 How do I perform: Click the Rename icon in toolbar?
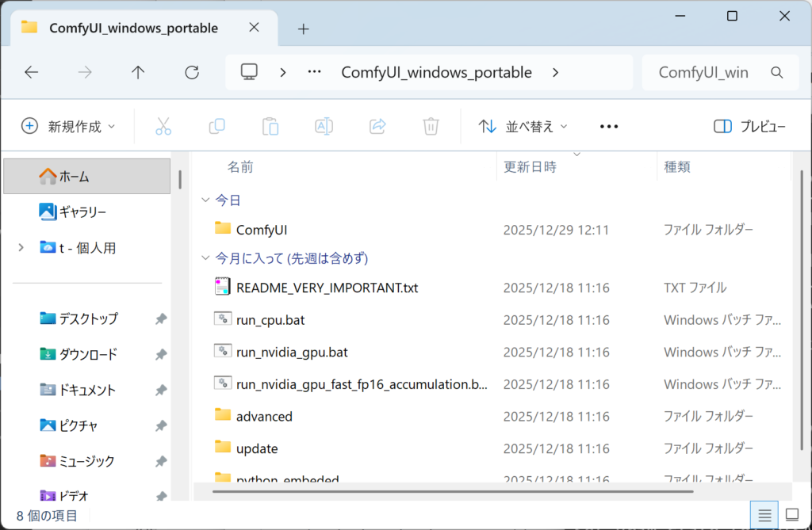tap(324, 126)
